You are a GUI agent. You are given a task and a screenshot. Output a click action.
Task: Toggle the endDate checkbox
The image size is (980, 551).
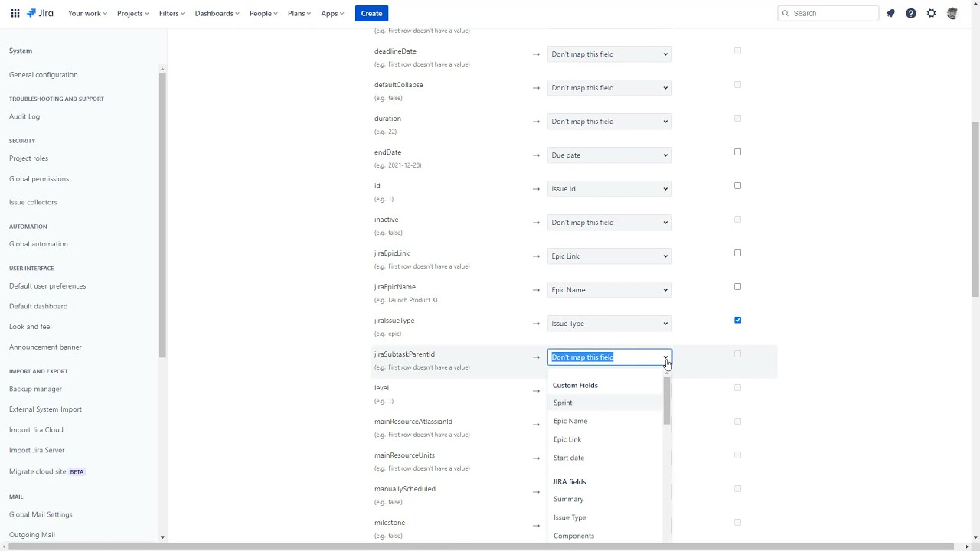coord(738,152)
